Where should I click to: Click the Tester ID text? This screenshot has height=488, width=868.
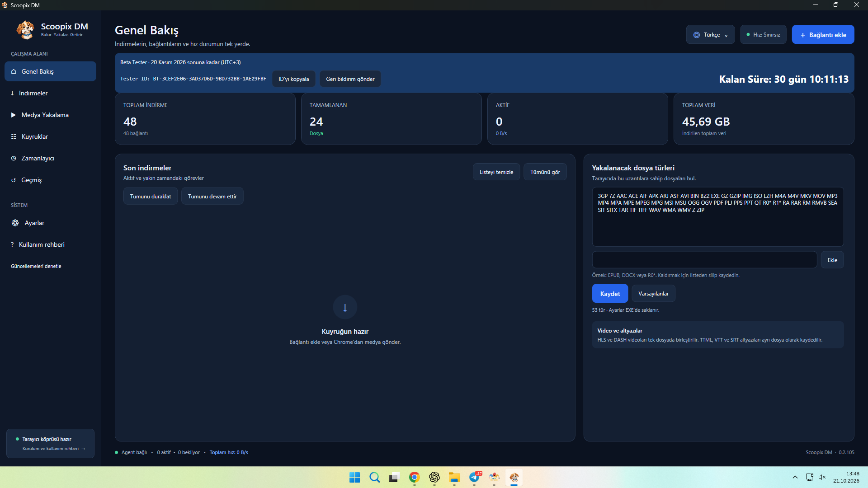[193, 79]
